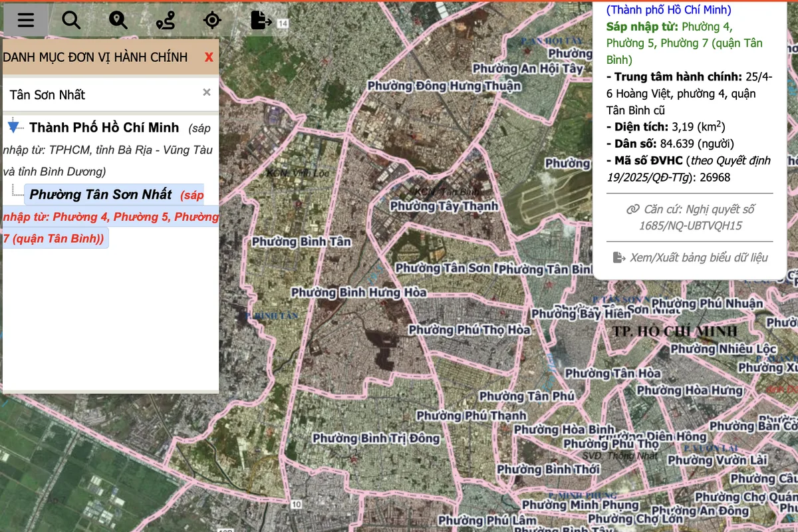Clear the Tân Sơn Nhất search text

pyautogui.click(x=207, y=92)
